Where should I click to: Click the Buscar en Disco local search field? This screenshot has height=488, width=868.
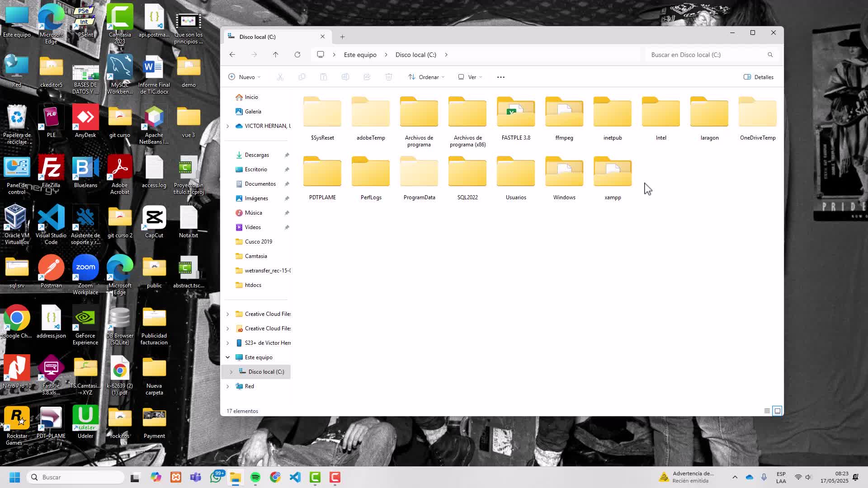[x=712, y=55]
